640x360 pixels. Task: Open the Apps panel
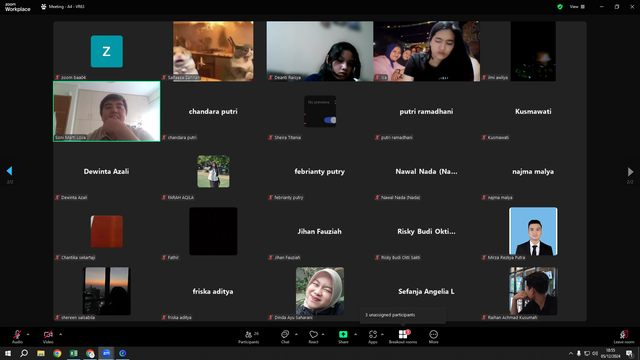click(373, 337)
